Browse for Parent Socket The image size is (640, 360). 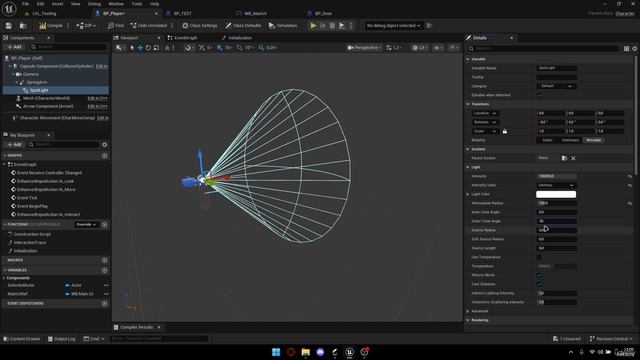(x=564, y=158)
